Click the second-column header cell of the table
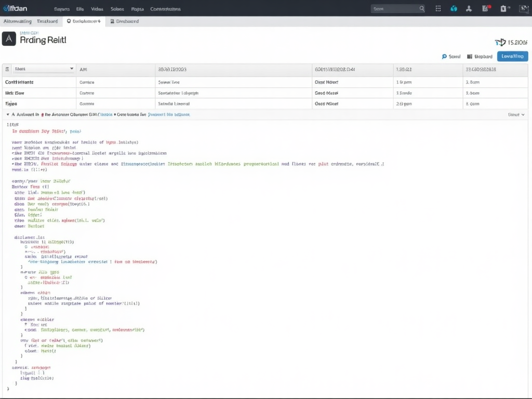This screenshot has height=399, width=532. pyautogui.click(x=115, y=69)
